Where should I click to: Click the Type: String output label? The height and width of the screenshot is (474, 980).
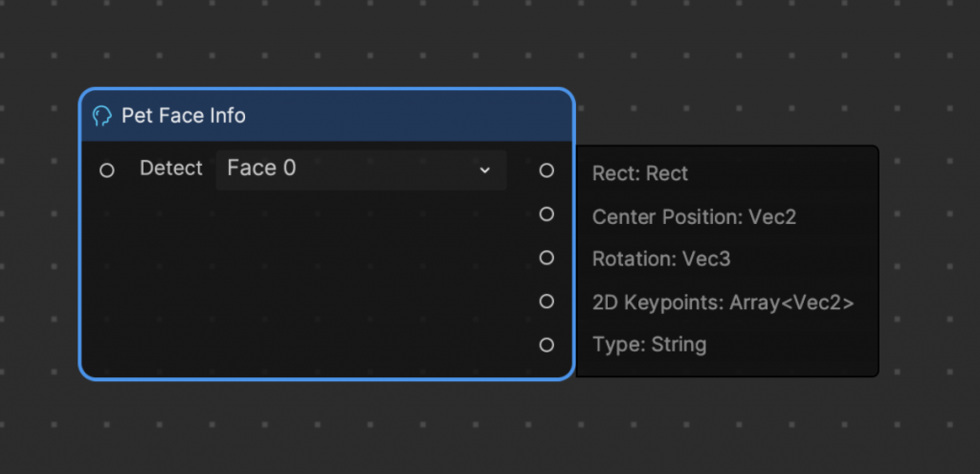[x=650, y=345]
